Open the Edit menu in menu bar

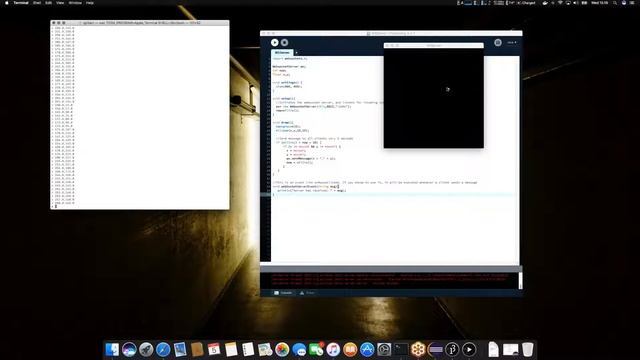point(49,3)
